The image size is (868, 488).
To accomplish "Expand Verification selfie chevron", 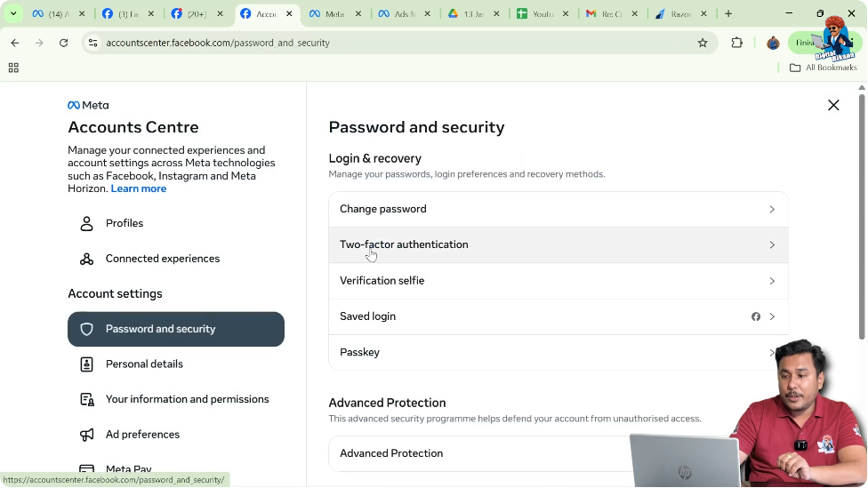I will point(772,281).
